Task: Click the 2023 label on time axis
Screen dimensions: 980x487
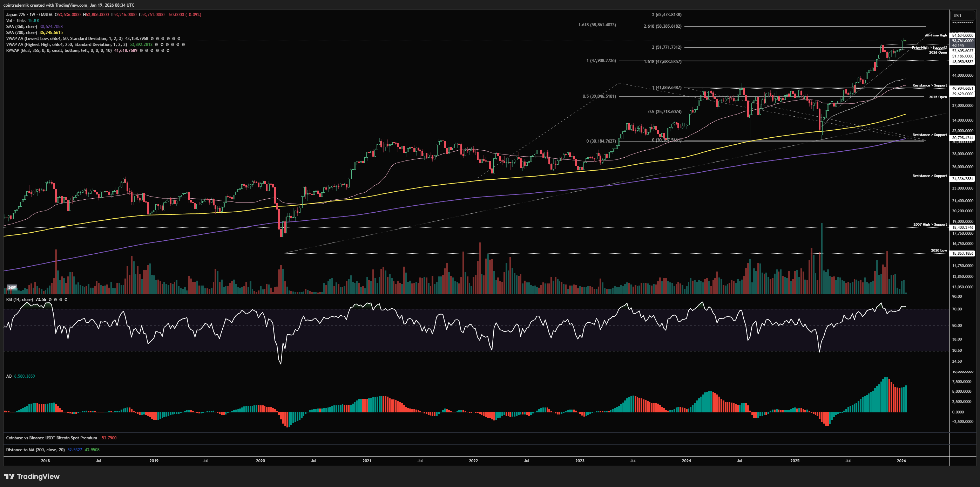Action: 579,461
